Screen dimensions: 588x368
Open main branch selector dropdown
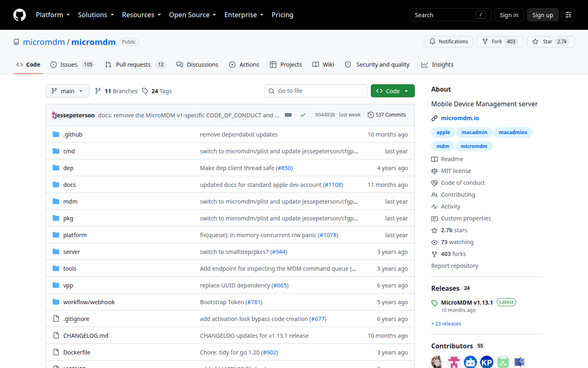(67, 91)
